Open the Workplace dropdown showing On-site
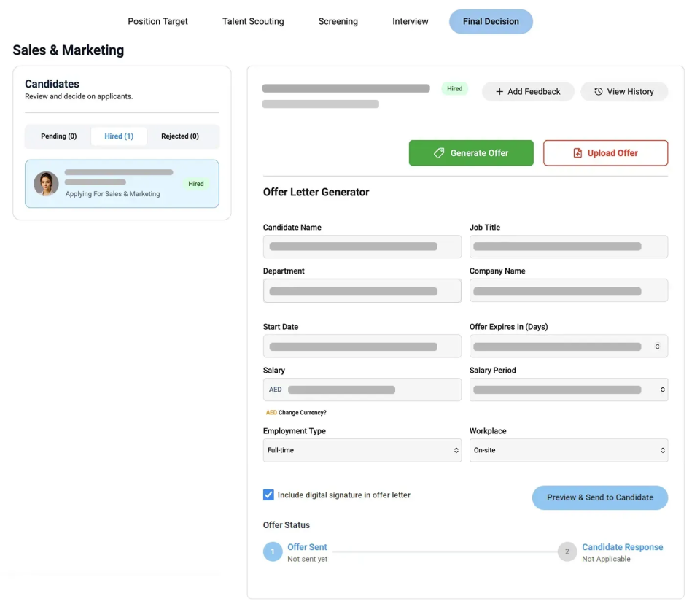The width and height of the screenshot is (700, 604). (x=569, y=450)
